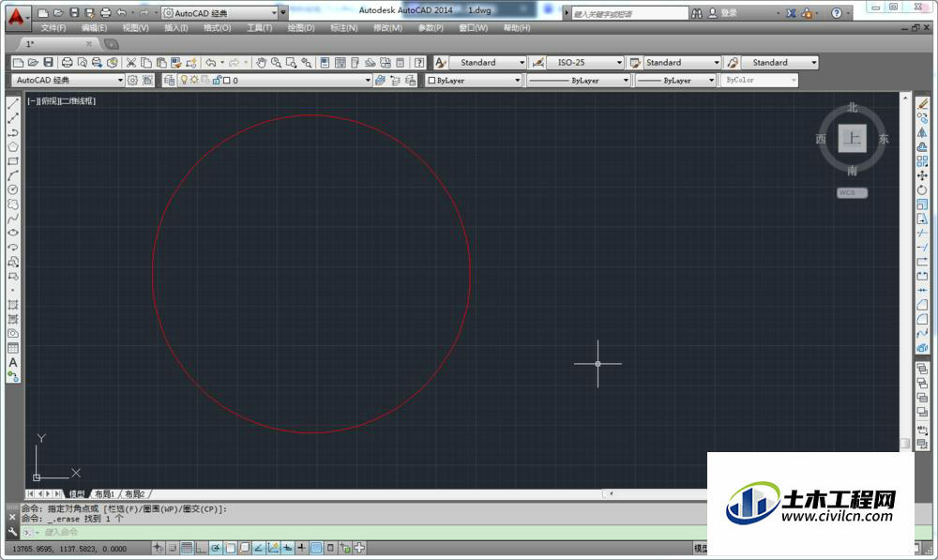Open the 文件(F) menu
This screenshot has width=938, height=560.
pyautogui.click(x=53, y=28)
